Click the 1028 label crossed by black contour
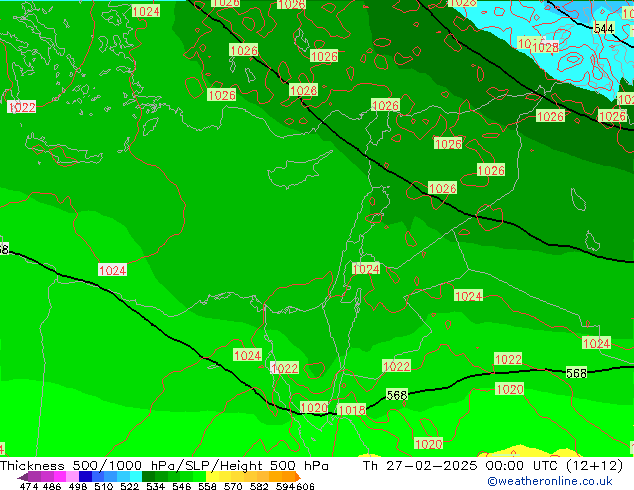This screenshot has height=490, width=634. pyautogui.click(x=303, y=90)
